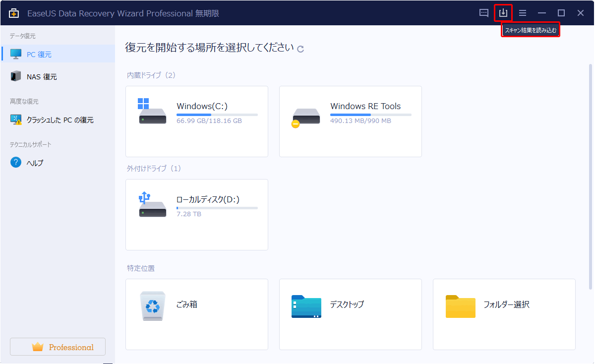
Task: Click the EaseUS app logo icon
Action: point(14,13)
